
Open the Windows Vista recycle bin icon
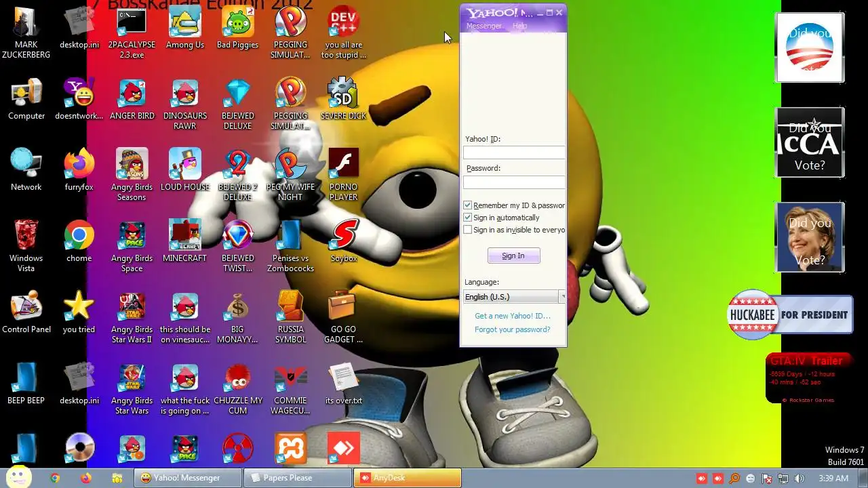coord(26,245)
